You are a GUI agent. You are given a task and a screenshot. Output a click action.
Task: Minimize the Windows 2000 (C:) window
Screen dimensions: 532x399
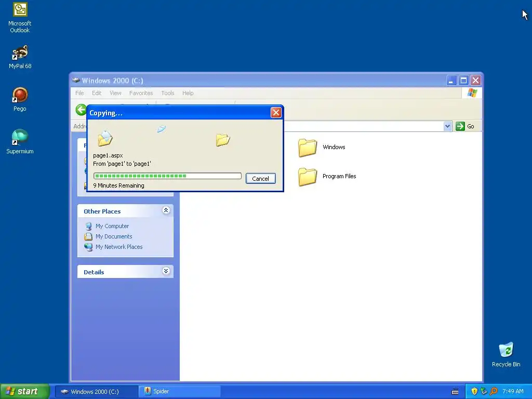click(451, 81)
